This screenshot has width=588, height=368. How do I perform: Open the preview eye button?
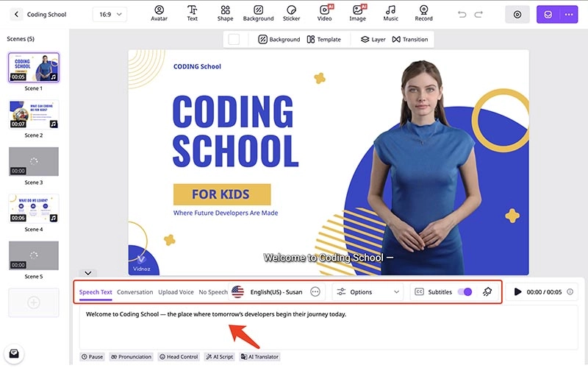[x=517, y=14]
